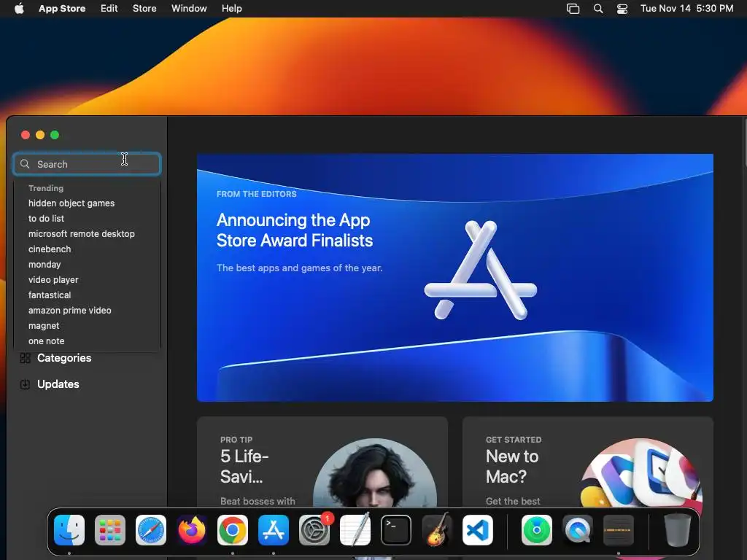Select 'monday' trending suggestion

click(44, 264)
